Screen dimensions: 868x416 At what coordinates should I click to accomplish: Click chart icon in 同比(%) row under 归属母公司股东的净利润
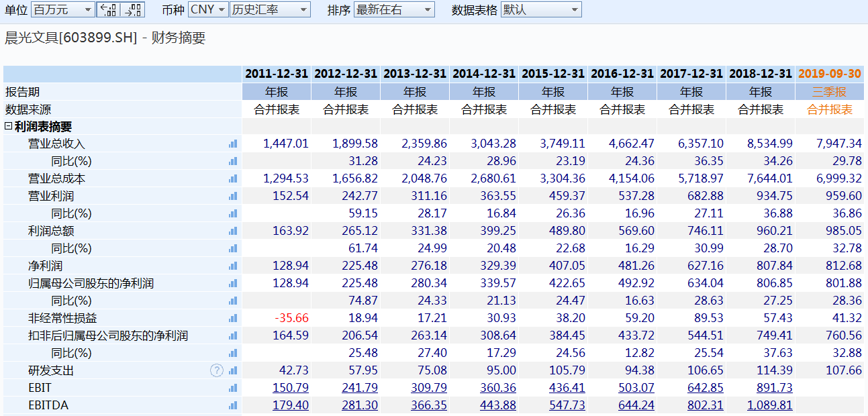click(x=233, y=301)
